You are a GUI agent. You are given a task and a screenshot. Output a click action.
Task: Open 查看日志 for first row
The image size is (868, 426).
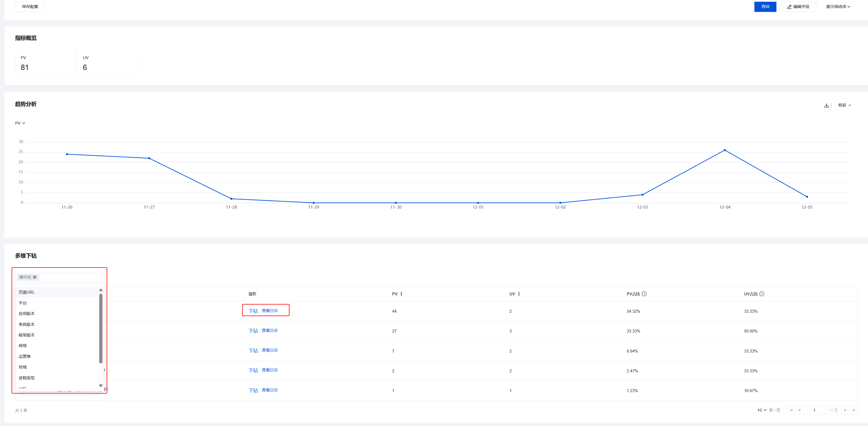270,311
